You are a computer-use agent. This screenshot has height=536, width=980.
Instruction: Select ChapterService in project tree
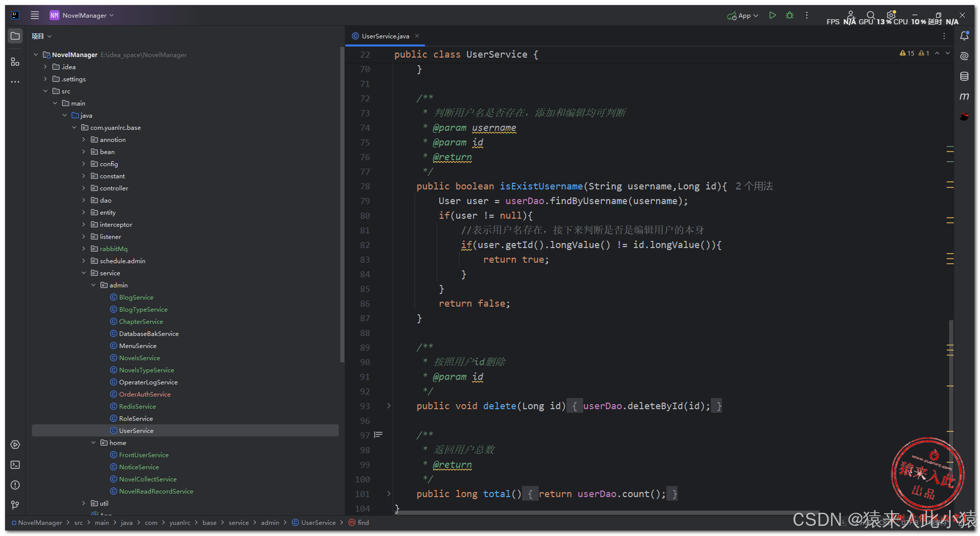click(141, 321)
